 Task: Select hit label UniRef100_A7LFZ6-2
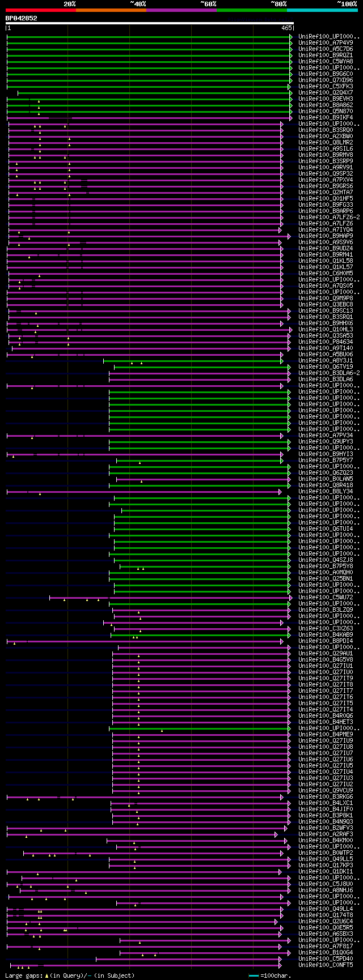[329, 217]
